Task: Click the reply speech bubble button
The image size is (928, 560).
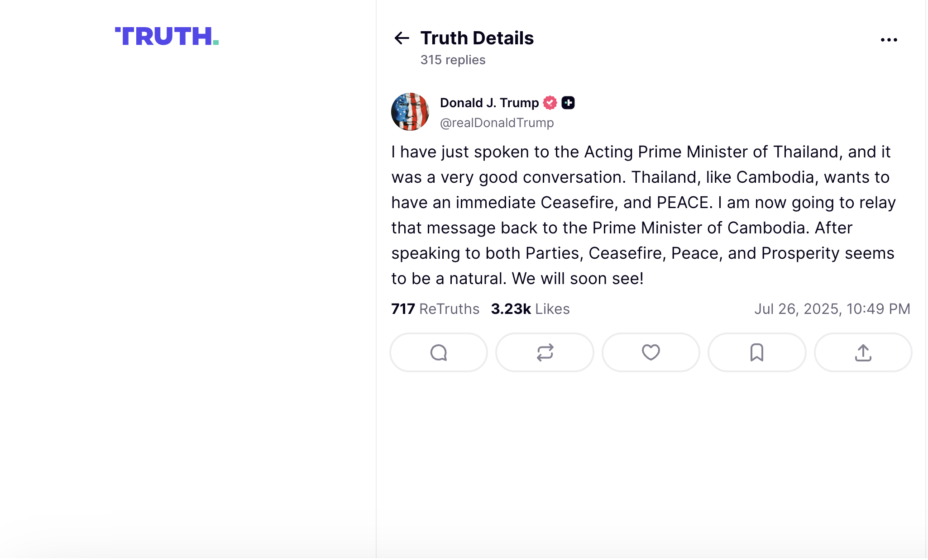Action: tap(439, 352)
